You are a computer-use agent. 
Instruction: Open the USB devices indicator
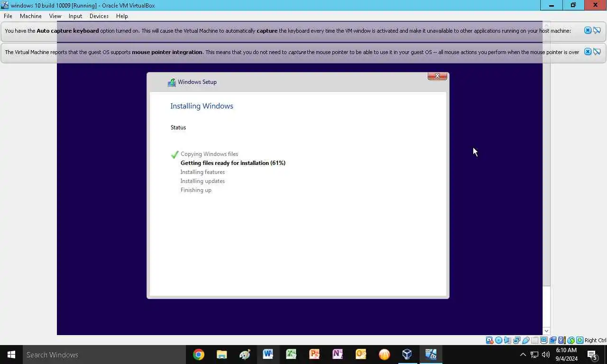coord(525,340)
